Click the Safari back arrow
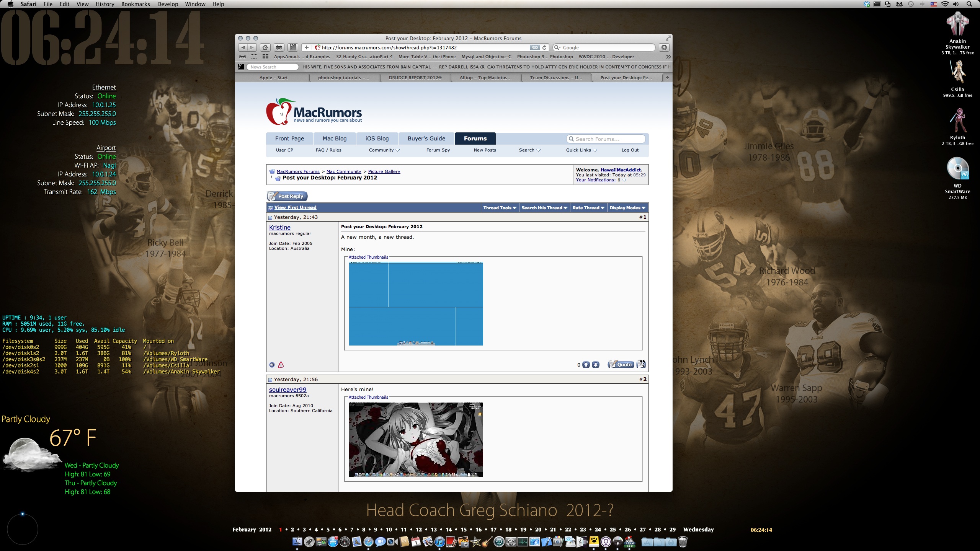 [x=243, y=47]
